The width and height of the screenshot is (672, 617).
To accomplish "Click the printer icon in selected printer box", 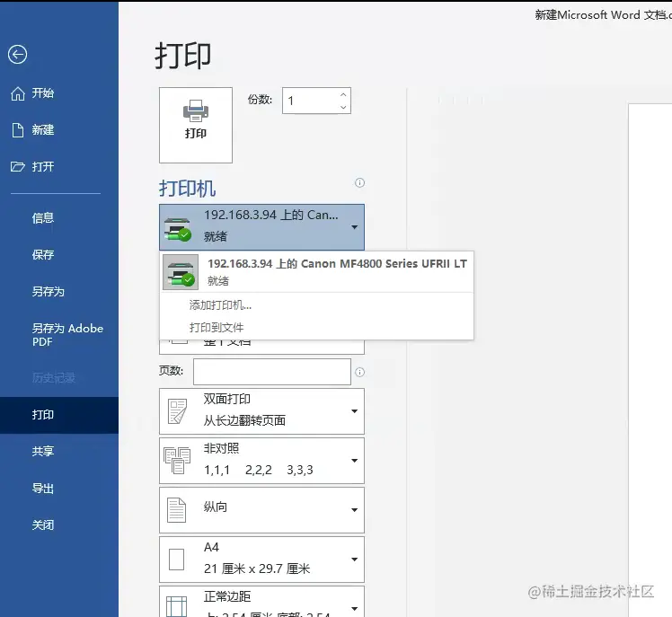I will click(x=177, y=230).
